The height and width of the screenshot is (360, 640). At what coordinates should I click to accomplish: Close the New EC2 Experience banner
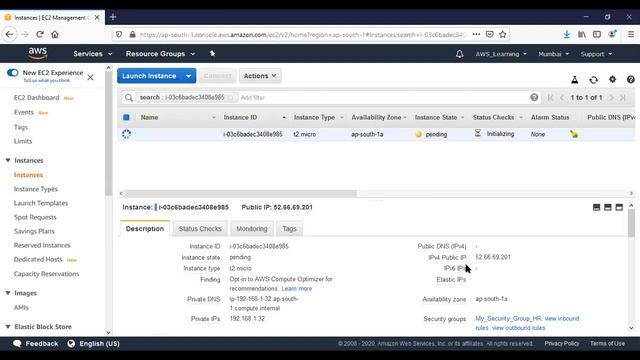tap(91, 77)
